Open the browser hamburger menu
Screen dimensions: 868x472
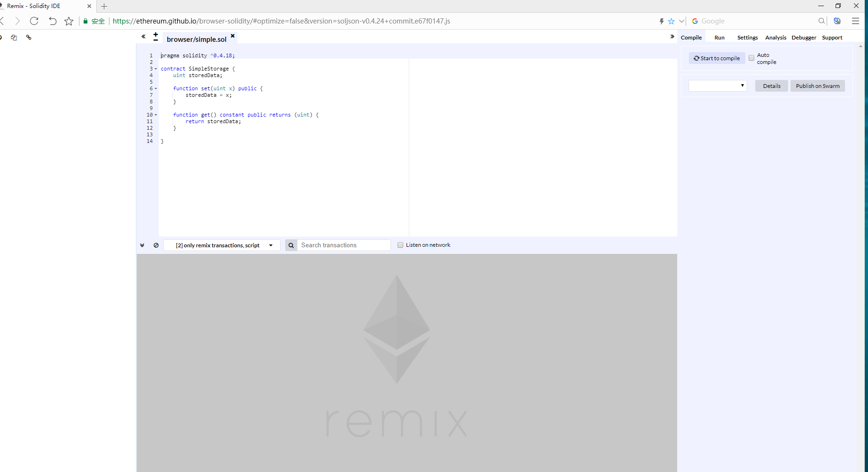(x=855, y=21)
